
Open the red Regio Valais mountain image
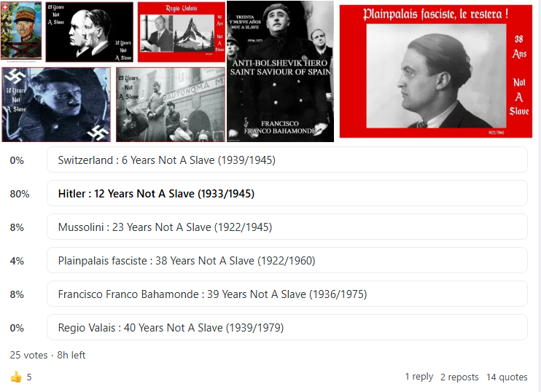(x=182, y=32)
